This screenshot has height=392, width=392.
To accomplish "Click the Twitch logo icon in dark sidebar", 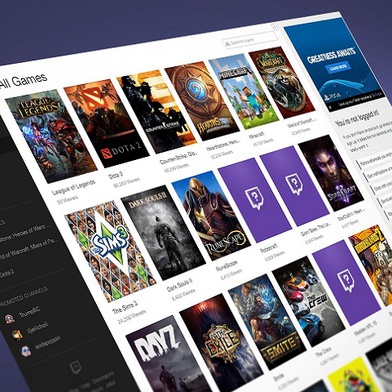I will (76, 368).
